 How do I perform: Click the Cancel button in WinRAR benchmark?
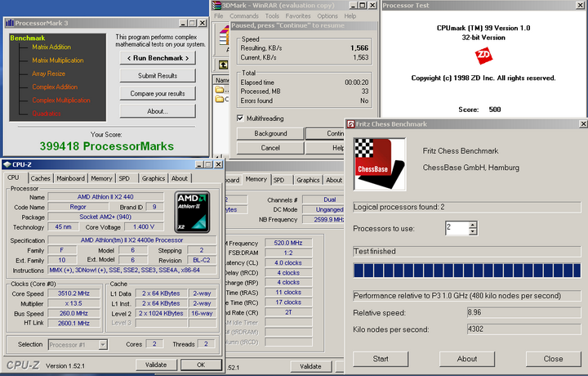pyautogui.click(x=270, y=148)
